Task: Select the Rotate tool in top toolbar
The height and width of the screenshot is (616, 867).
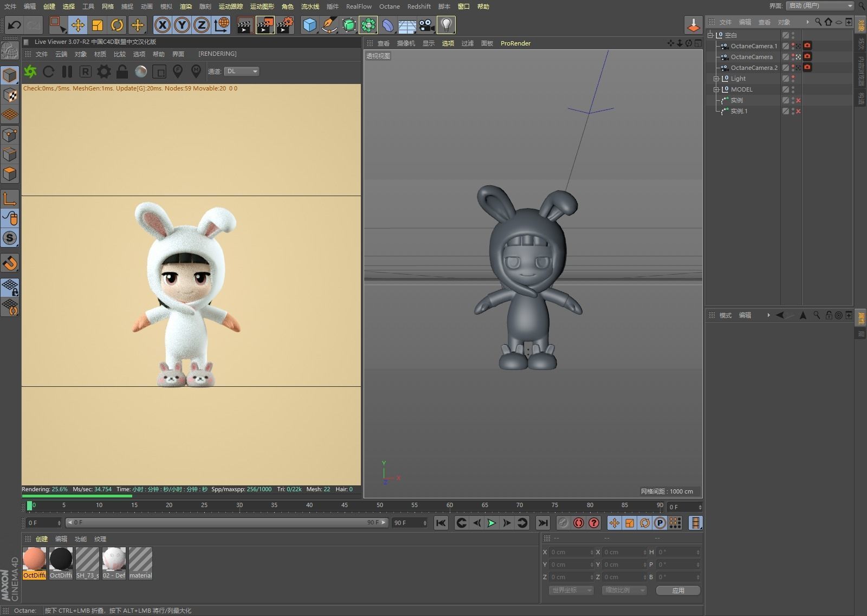Action: tap(117, 25)
